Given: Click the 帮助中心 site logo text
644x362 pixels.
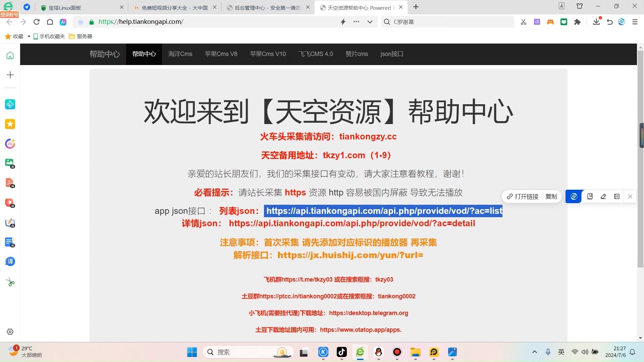Looking at the screenshot, I should (x=105, y=54).
